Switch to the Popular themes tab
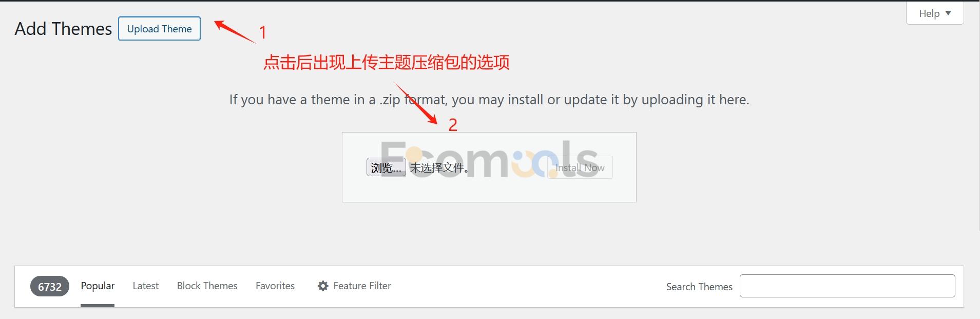Viewport: 980px width, 319px height. (x=98, y=286)
